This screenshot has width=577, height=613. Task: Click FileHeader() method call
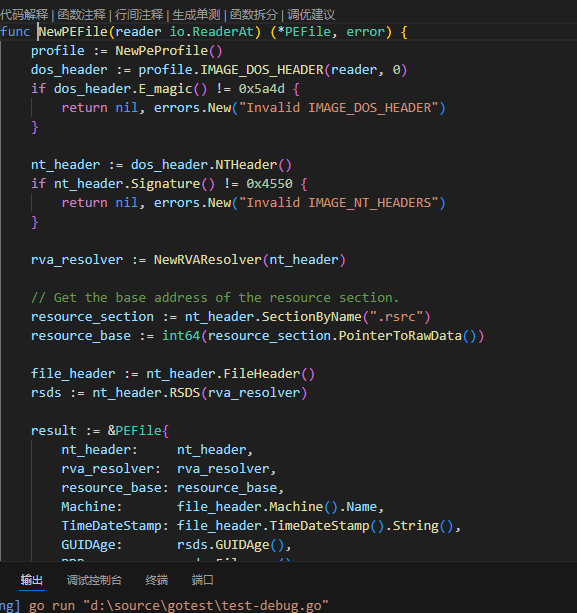(269, 374)
